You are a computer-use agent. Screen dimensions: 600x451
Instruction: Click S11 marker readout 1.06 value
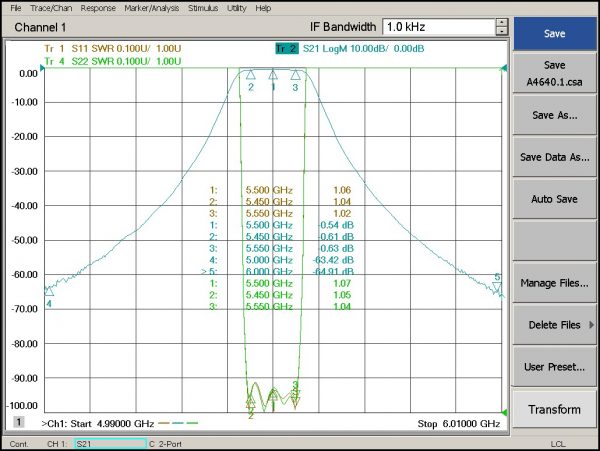[342, 190]
